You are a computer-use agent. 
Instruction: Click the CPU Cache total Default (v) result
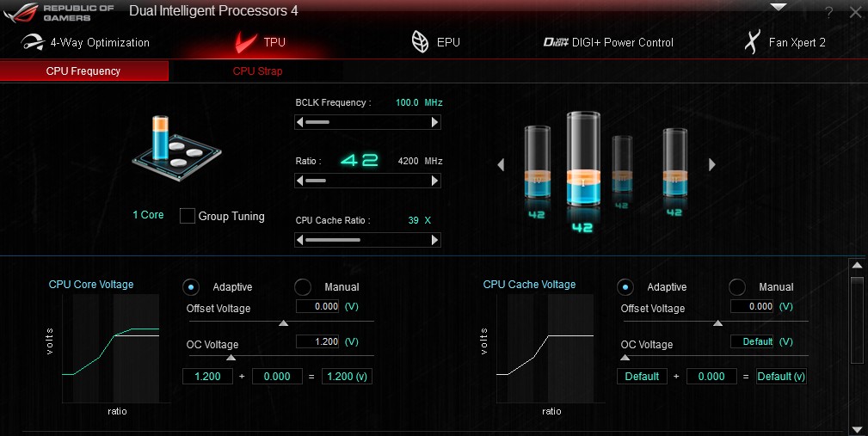click(x=781, y=377)
